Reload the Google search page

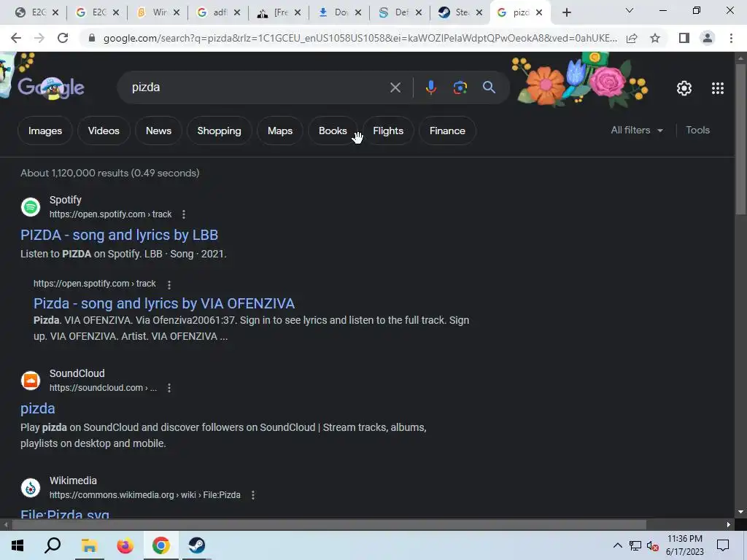coord(63,38)
